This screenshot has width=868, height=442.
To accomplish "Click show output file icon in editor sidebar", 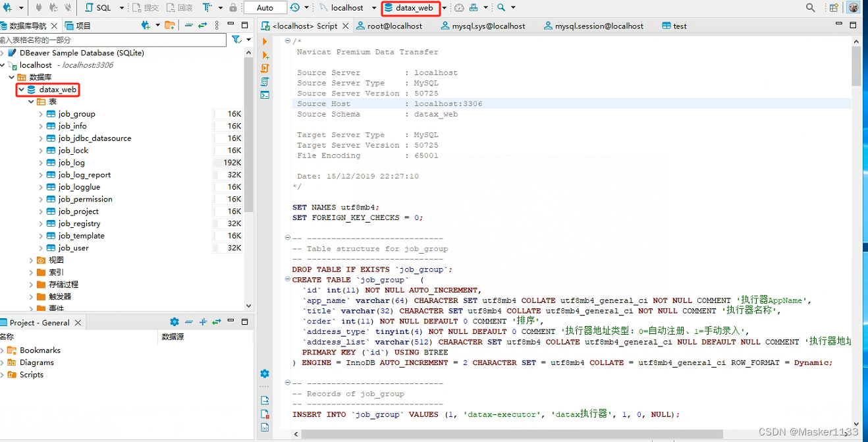I will tap(265, 401).
